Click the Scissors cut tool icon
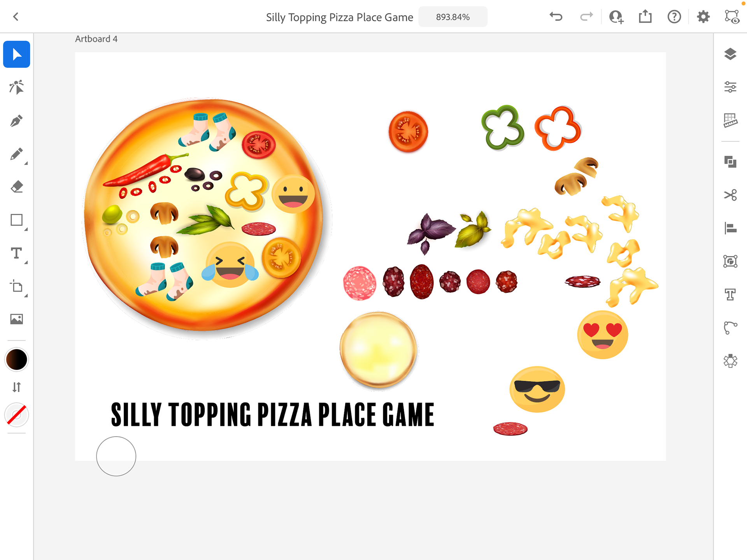Viewport: 747px width, 560px height. coord(730,195)
